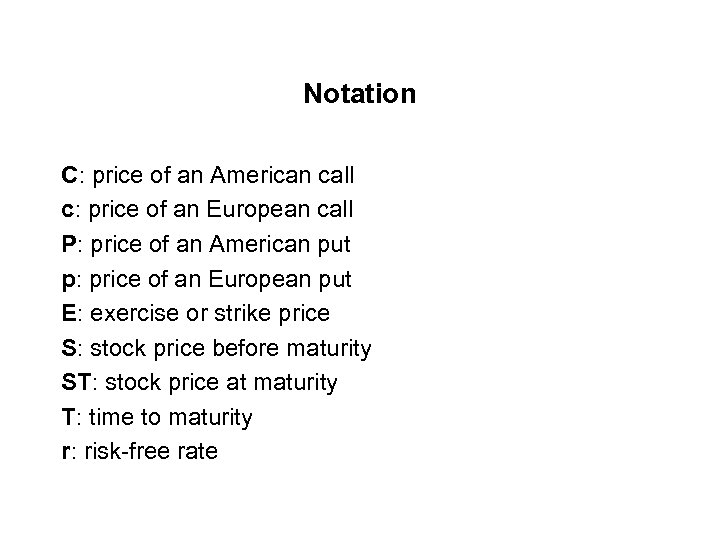The width and height of the screenshot is (720, 540).
Task: Click the bold 'S' symbol for stock price before maturity
Action: click(x=68, y=348)
